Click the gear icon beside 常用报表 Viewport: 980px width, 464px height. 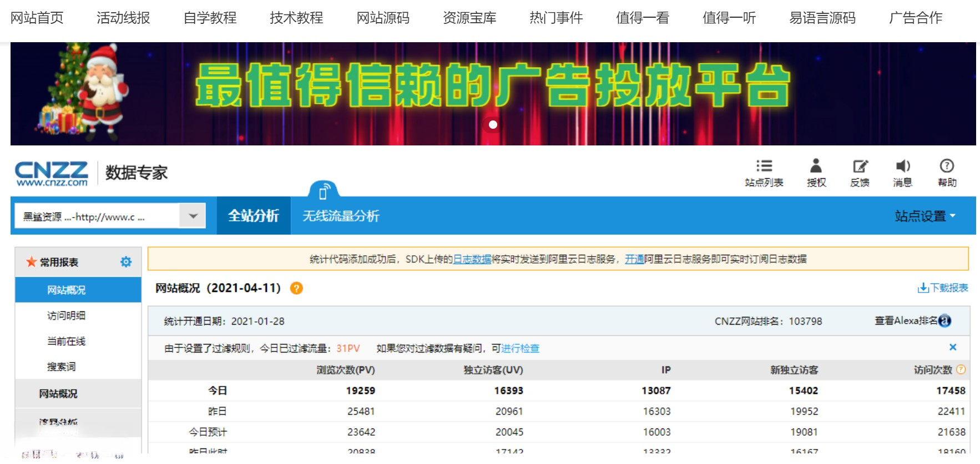(126, 262)
